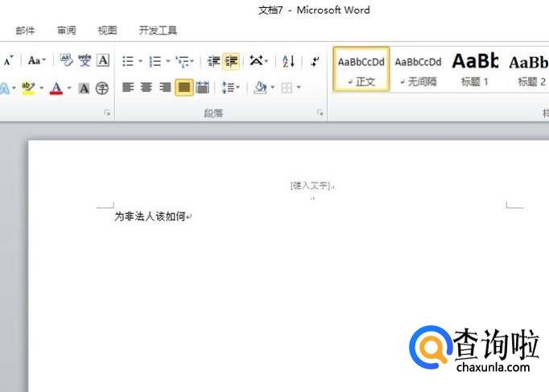Image resolution: width=549 pixels, height=392 pixels.
Task: Toggle Align Right
Action: 165,87
